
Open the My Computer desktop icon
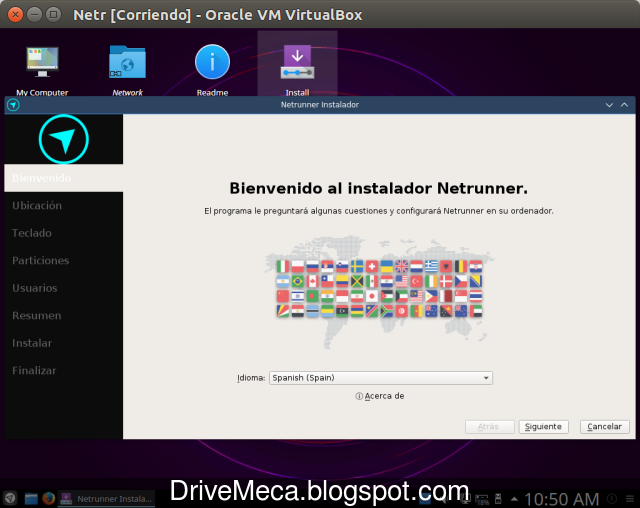[x=42, y=69]
